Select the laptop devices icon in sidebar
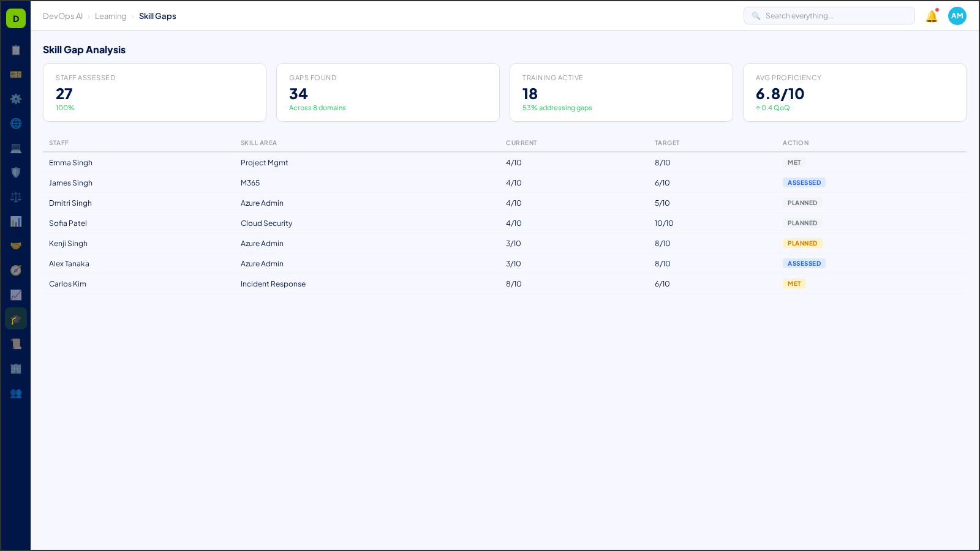 [x=16, y=148]
